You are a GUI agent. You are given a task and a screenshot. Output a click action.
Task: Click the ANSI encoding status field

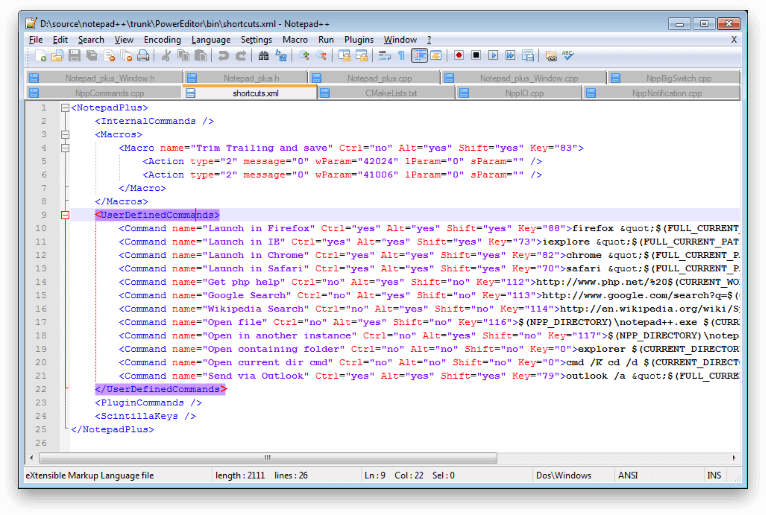coord(657,475)
